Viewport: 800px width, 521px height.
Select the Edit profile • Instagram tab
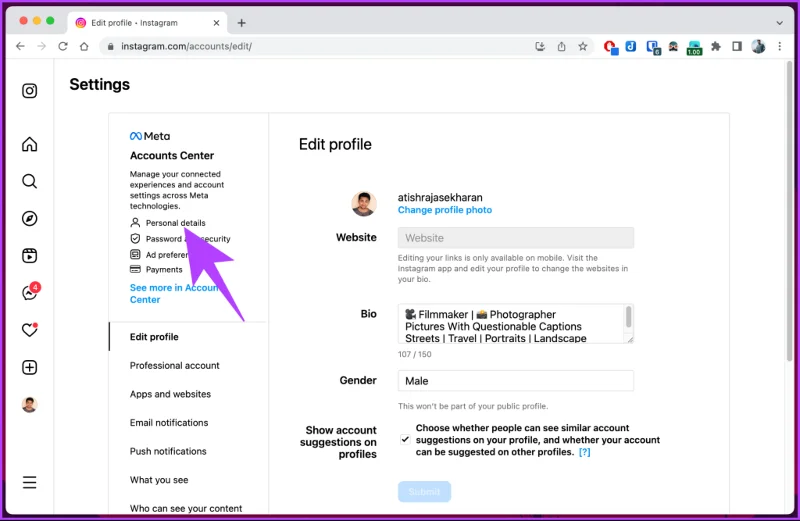[x=148, y=23]
